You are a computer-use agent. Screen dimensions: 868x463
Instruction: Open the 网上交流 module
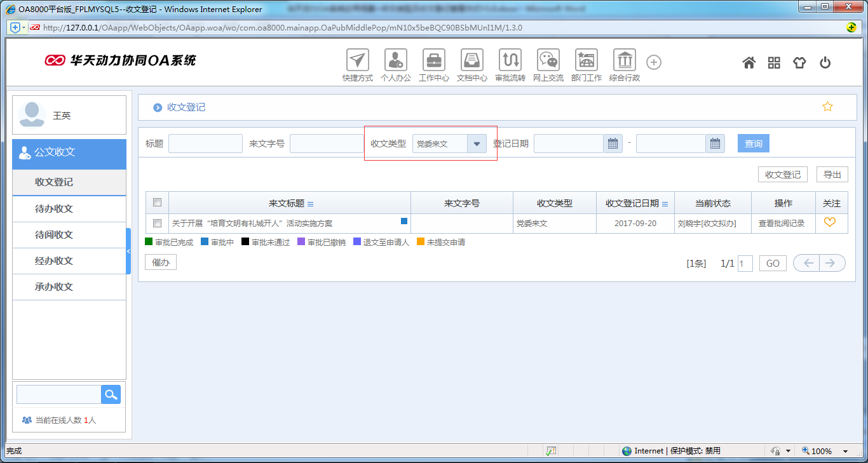click(x=548, y=62)
